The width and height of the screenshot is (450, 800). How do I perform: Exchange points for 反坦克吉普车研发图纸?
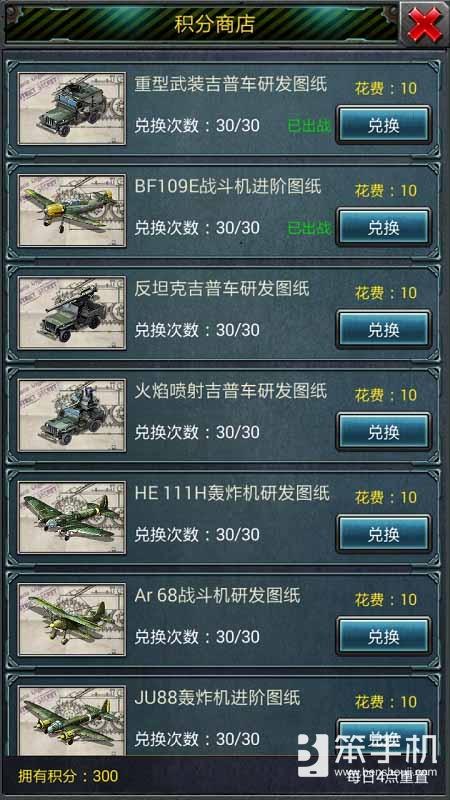point(383,330)
